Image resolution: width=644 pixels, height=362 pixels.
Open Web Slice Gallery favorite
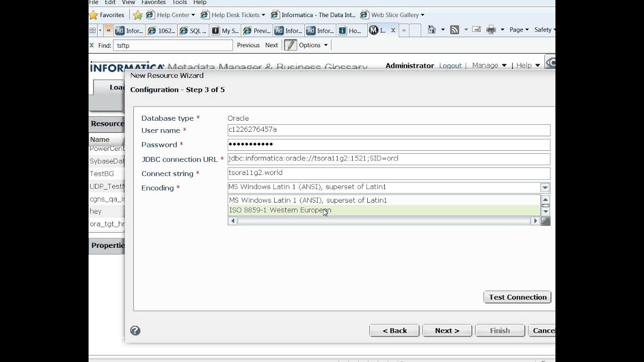pos(392,15)
